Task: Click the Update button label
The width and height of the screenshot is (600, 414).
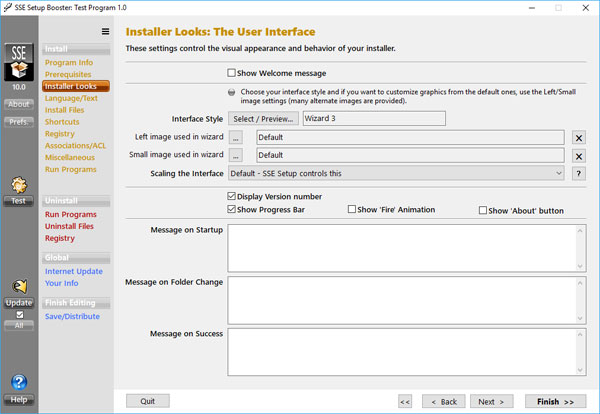Action: [19, 303]
